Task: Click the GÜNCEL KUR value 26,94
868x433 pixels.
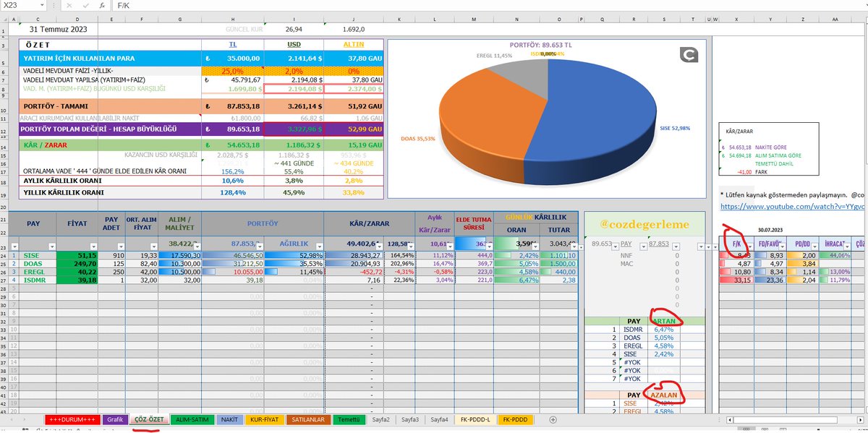Action: [x=294, y=30]
